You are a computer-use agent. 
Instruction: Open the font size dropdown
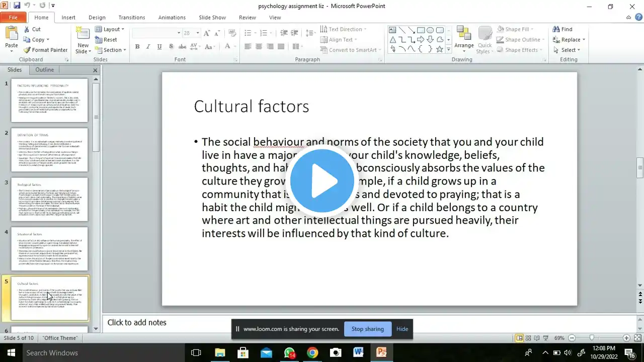tap(197, 33)
